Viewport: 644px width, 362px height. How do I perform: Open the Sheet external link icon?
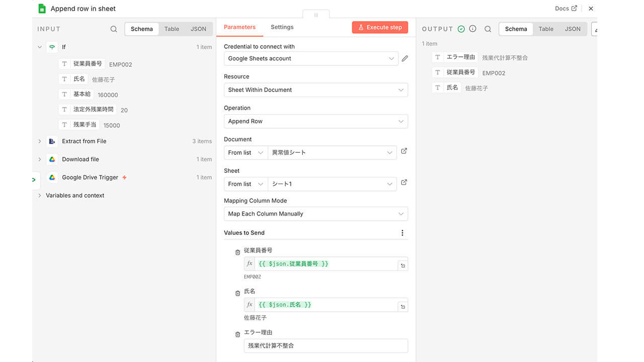tap(404, 183)
